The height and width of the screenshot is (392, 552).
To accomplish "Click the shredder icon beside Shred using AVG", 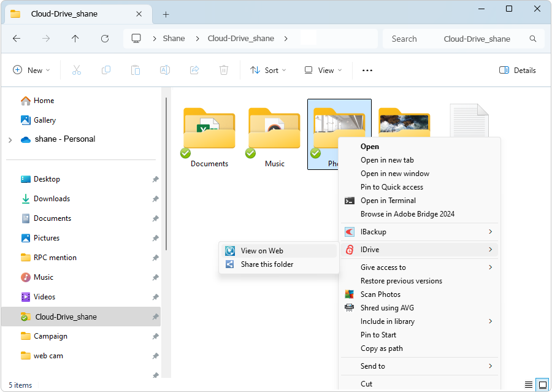I will point(349,307).
